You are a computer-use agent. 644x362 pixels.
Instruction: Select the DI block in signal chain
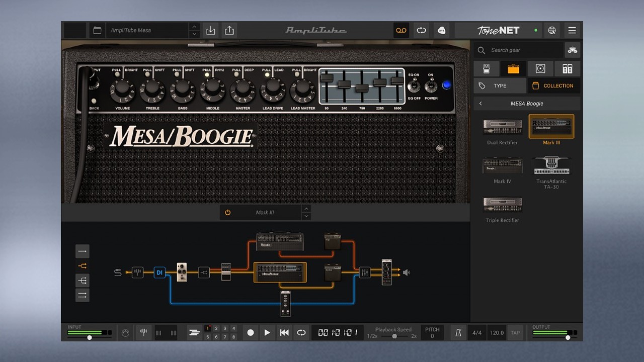coord(159,273)
